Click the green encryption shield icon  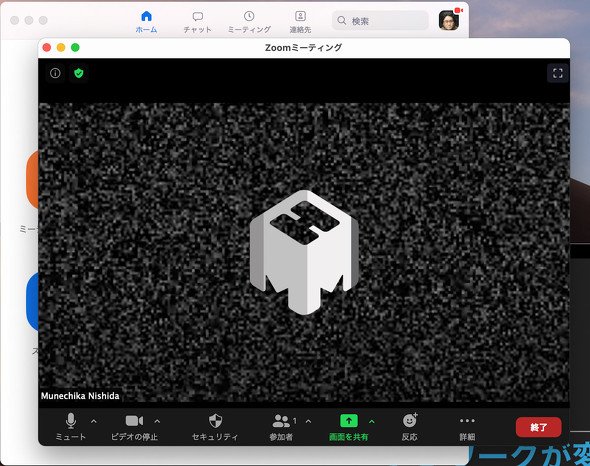(x=79, y=73)
